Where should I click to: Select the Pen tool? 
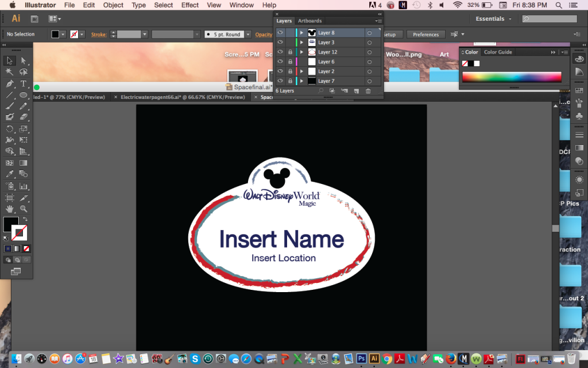click(9, 84)
